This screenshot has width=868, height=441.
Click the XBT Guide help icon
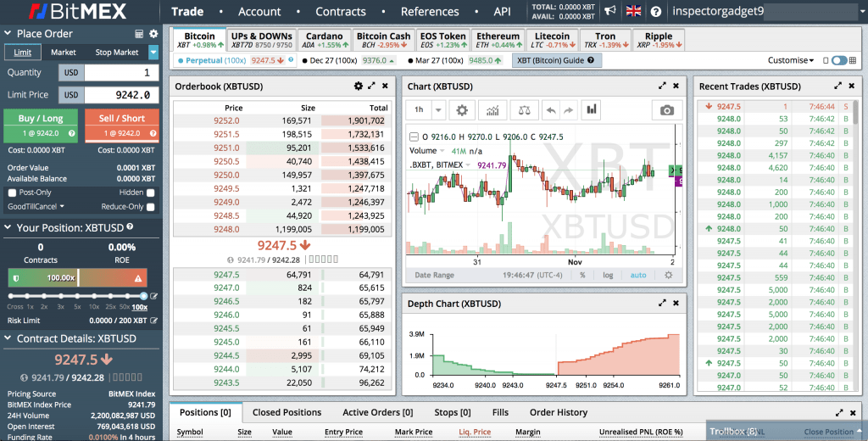tap(591, 60)
